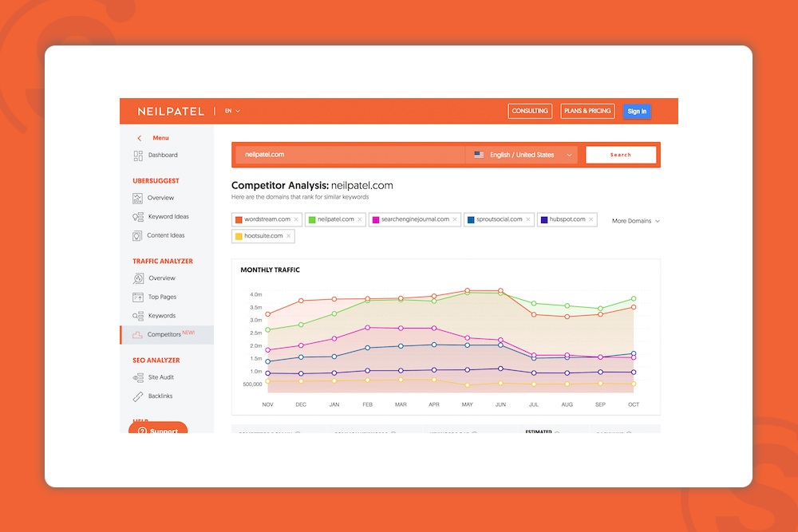Click the Content Ideas icon
Image resolution: width=798 pixels, height=532 pixels.
[x=138, y=236]
